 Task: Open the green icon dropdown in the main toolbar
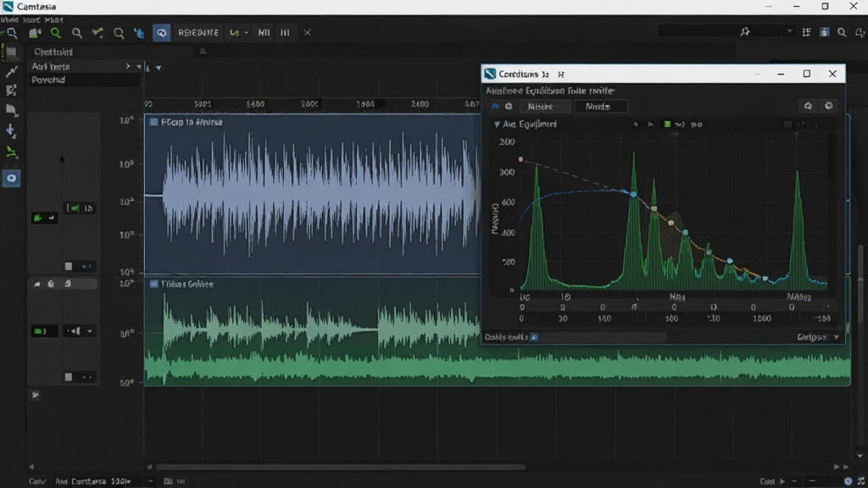(238, 33)
